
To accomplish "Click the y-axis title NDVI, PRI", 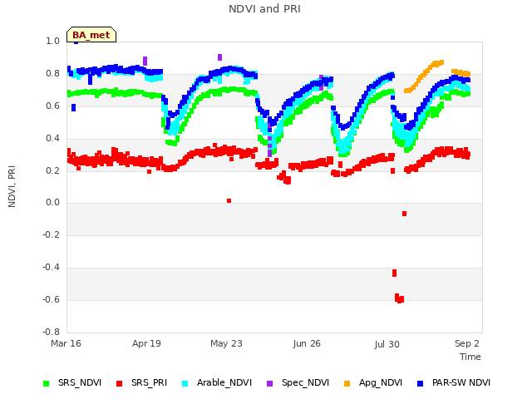I will (x=12, y=186).
